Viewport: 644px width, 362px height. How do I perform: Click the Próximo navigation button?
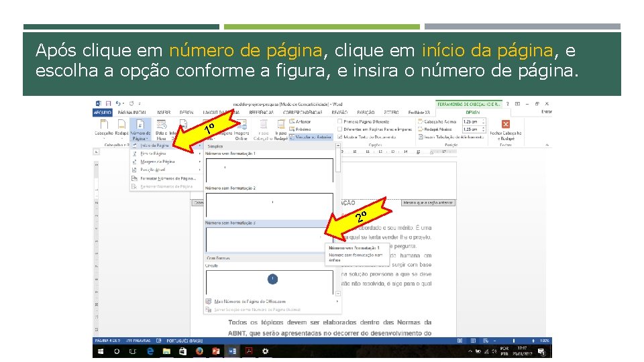pos(301,129)
